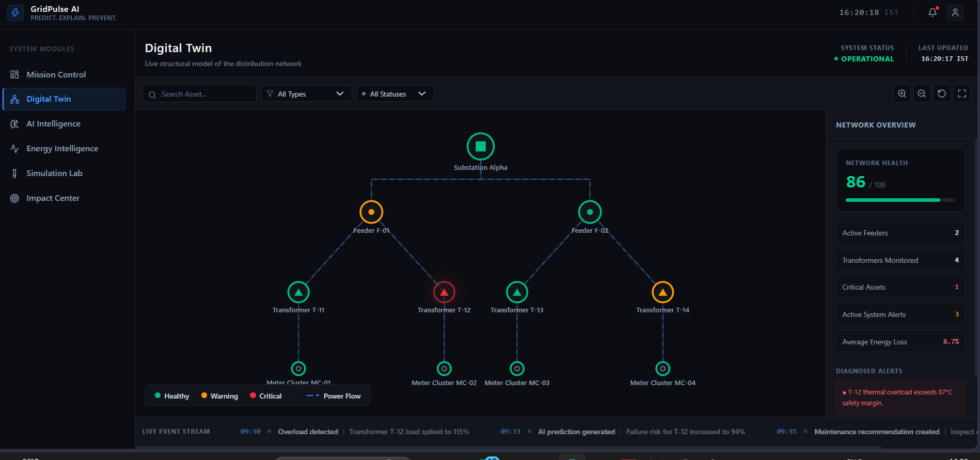This screenshot has width=980, height=460.
Task: Click the zoom out magnifier icon
Action: pos(922,93)
